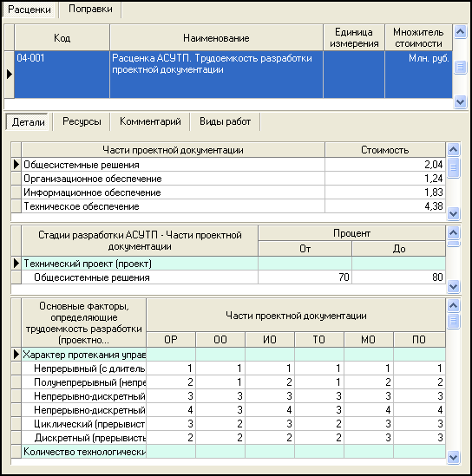
Task: Switch to the Расценки tab
Action: [29, 10]
